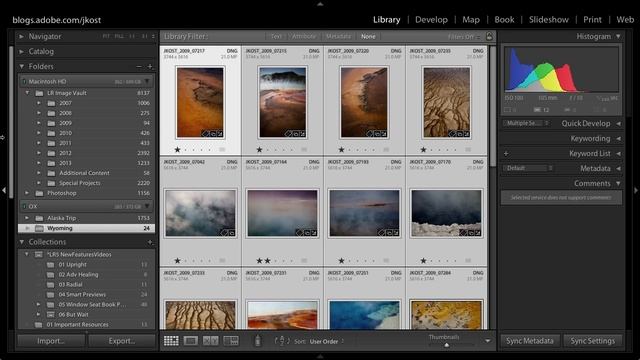Screen dimensions: 640x360
Task: Add new collection with Collections plus icon
Action: (x=150, y=242)
